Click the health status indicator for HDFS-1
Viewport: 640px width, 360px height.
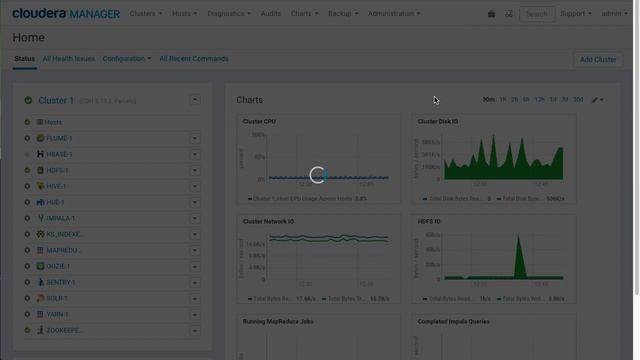coord(27,170)
